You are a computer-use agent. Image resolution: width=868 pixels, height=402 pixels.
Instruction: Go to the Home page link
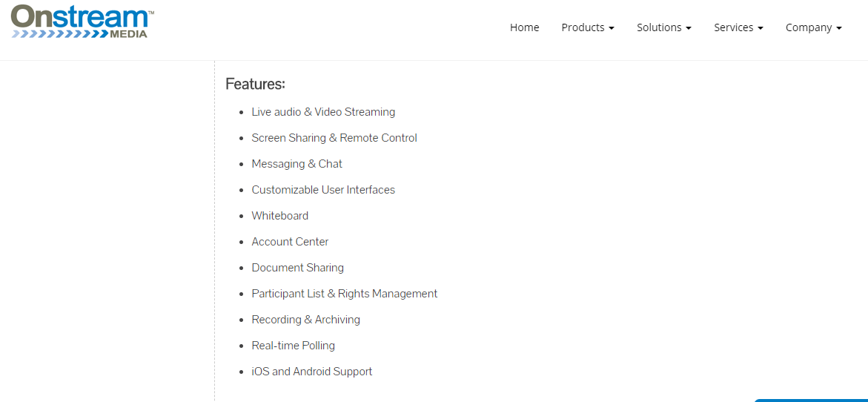pyautogui.click(x=524, y=27)
